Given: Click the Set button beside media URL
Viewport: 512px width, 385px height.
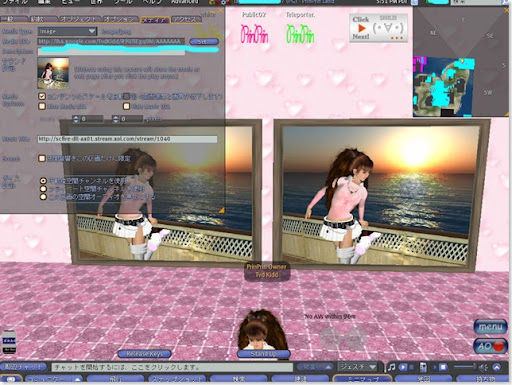Looking at the screenshot, I should coord(204,42).
